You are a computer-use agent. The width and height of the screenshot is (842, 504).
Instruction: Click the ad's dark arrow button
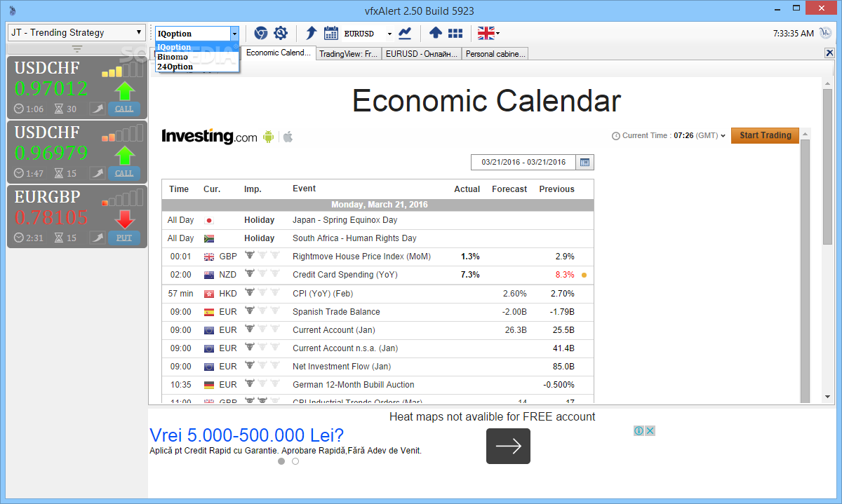pos(508,446)
